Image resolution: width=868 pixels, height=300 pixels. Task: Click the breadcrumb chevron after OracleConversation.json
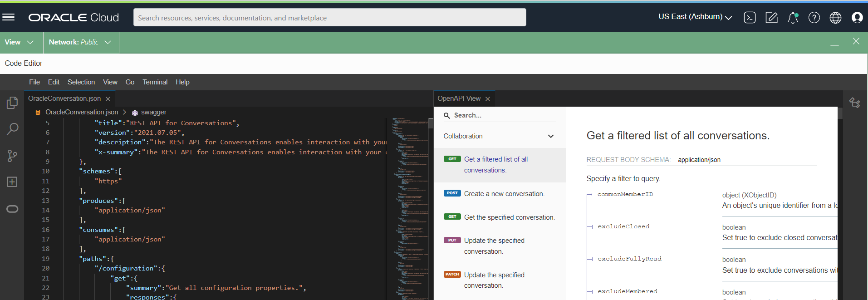point(124,112)
